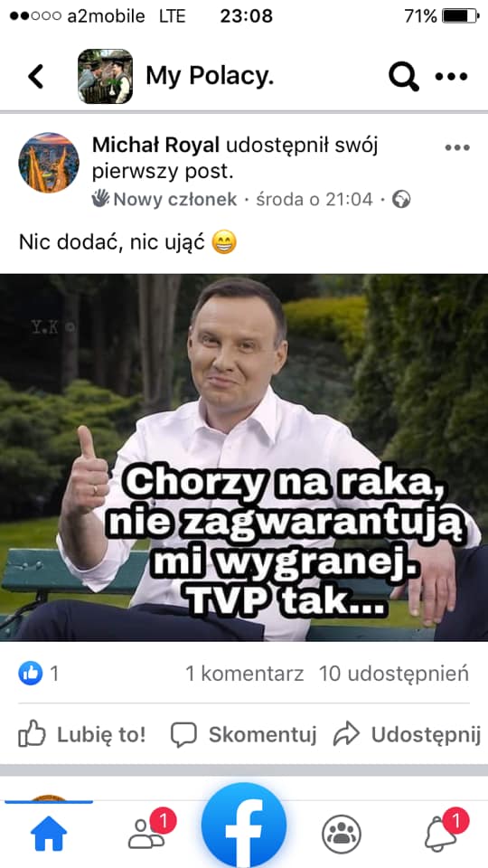Tap the back arrow in header
Viewport: 488px width, 868px height.
pos(36,76)
